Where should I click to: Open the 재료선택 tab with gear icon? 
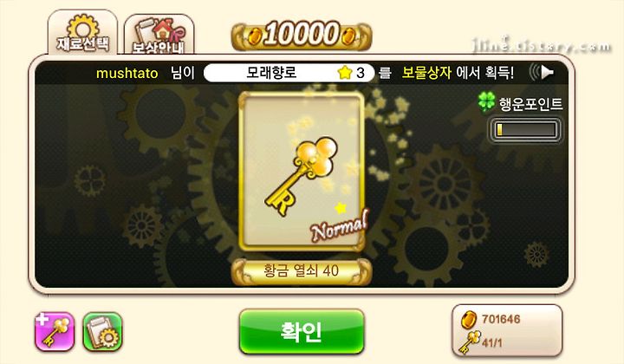pos(83,33)
